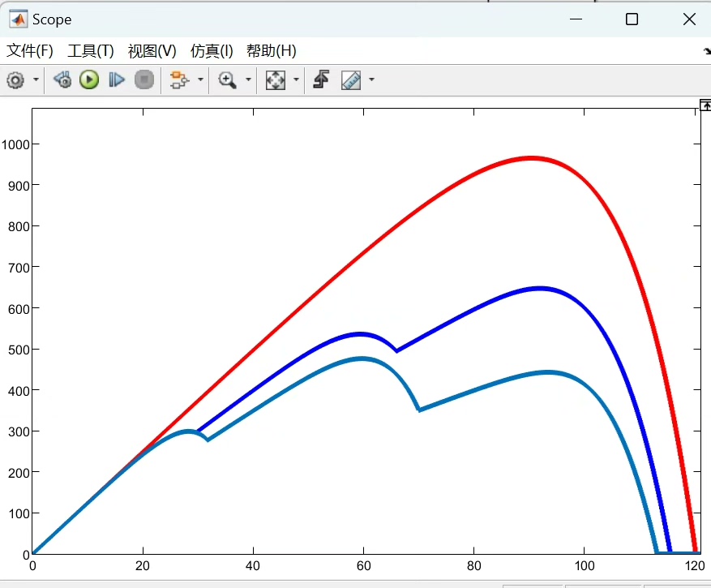Open the configuration properties gear icon
Screen dimensions: 711x588
(15, 80)
